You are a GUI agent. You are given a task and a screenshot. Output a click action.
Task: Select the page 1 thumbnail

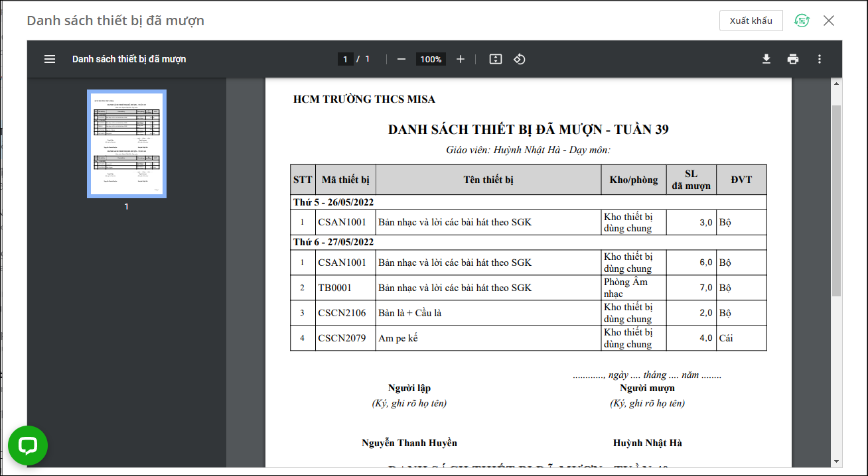127,144
